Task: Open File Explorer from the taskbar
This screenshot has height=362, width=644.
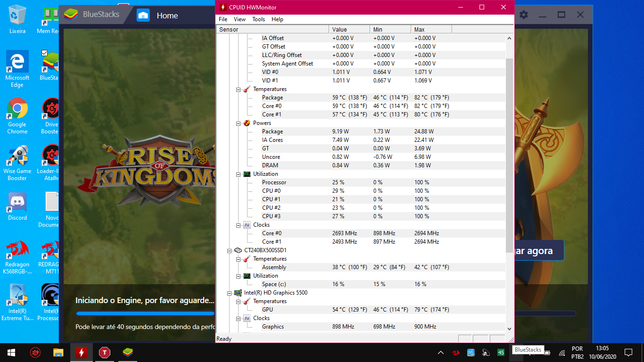Action: pos(58,353)
